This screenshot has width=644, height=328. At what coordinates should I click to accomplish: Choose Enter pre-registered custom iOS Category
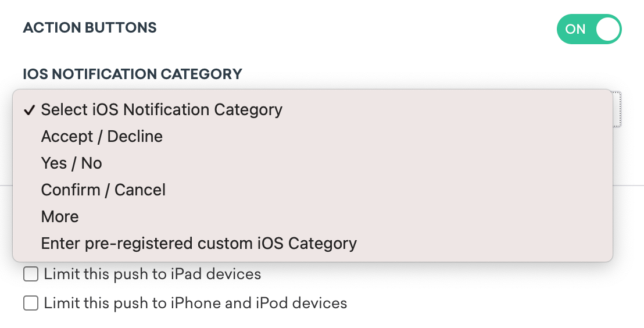(199, 243)
